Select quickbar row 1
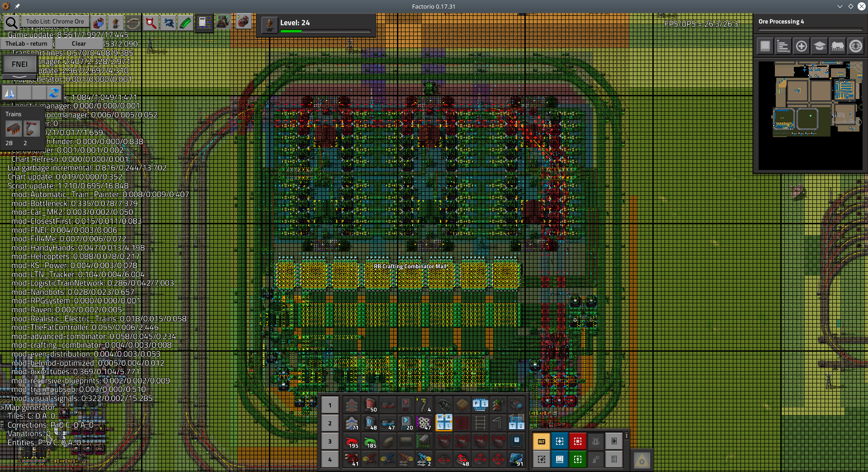Viewport: 868px width, 472px height. pyautogui.click(x=330, y=406)
